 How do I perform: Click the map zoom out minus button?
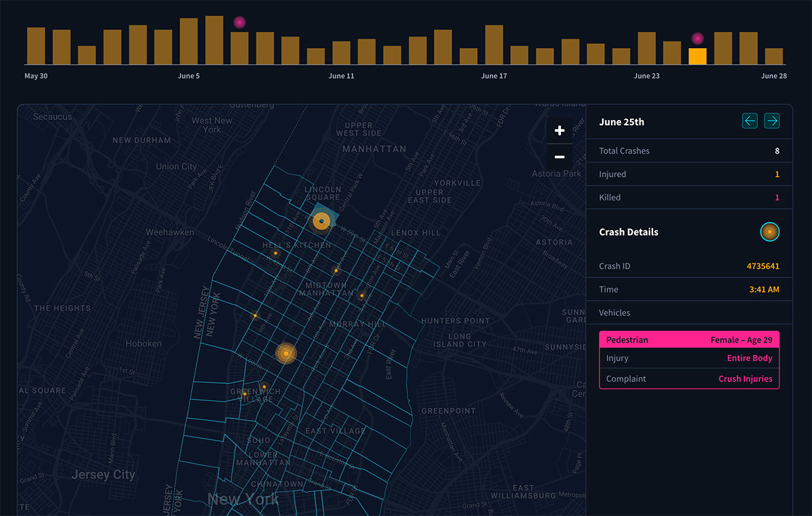click(x=559, y=157)
